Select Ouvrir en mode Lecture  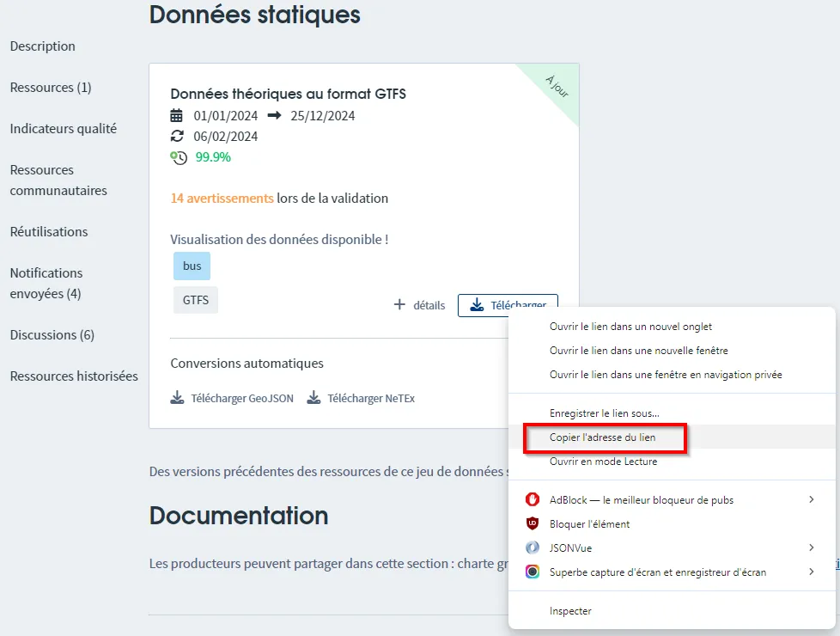[x=672, y=462]
